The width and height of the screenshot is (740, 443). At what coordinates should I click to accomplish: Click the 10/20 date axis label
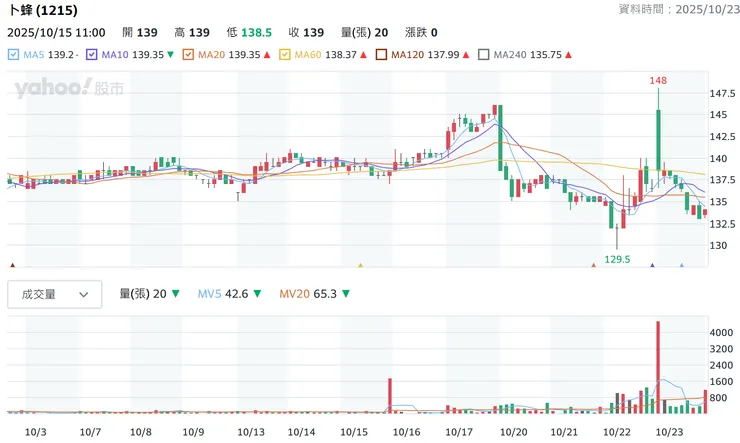point(513,432)
